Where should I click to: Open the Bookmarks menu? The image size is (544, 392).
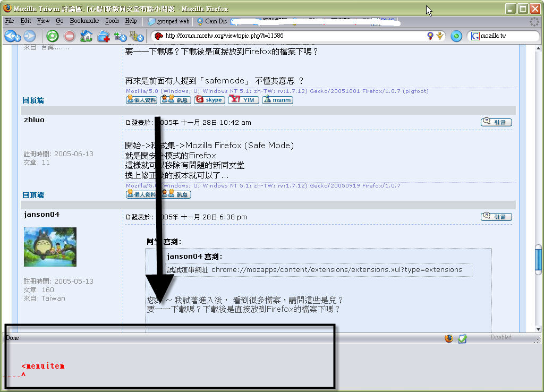pos(84,21)
